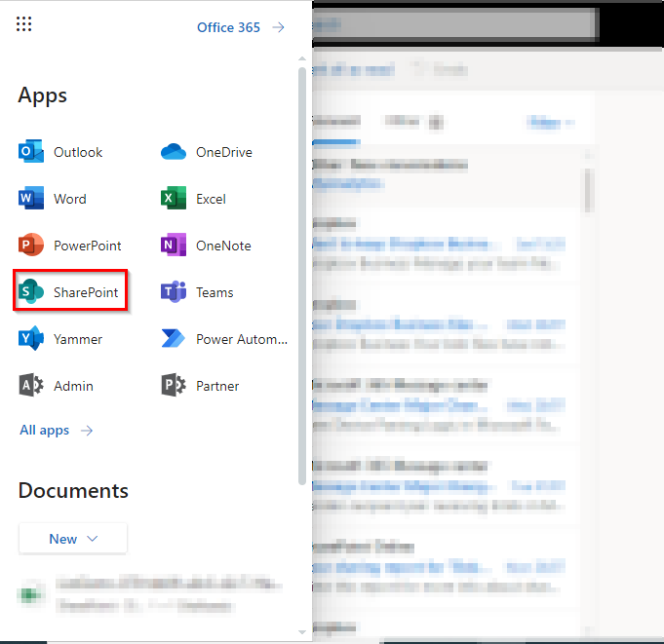Click the Excel text label
Screen dimensions: 664x644
(x=211, y=199)
